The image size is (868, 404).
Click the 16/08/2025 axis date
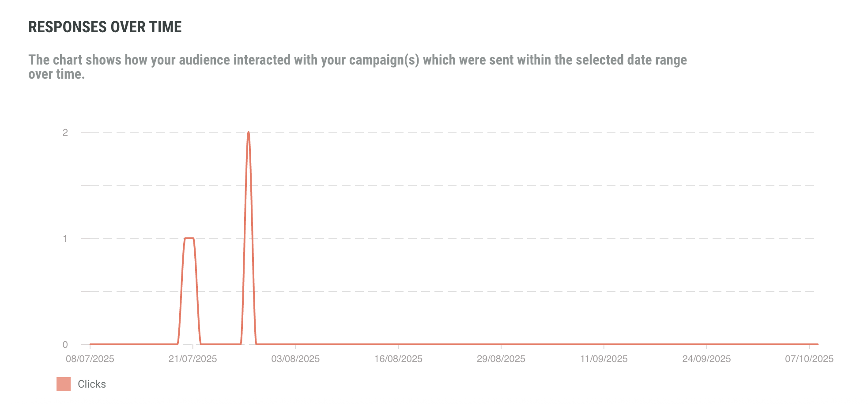click(x=398, y=359)
